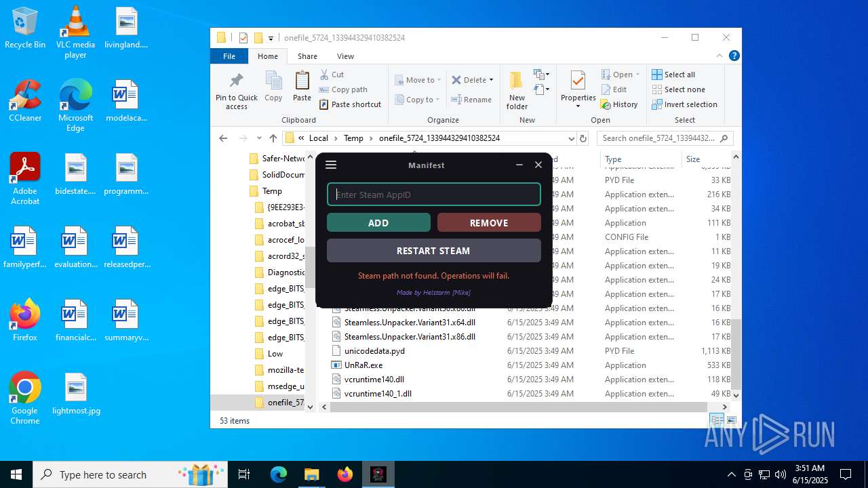The image size is (868, 488).
Task: Open Adobe Acrobat desktop icon
Action: coord(25,179)
